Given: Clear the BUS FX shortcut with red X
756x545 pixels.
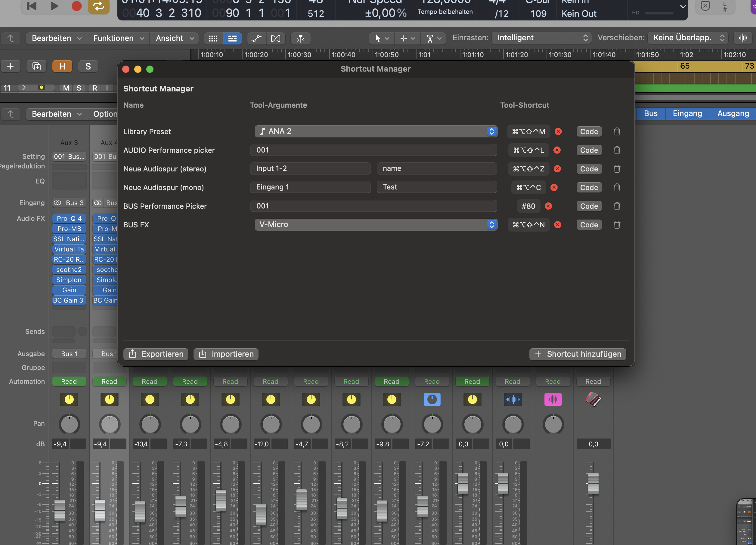Looking at the screenshot, I should (x=558, y=225).
